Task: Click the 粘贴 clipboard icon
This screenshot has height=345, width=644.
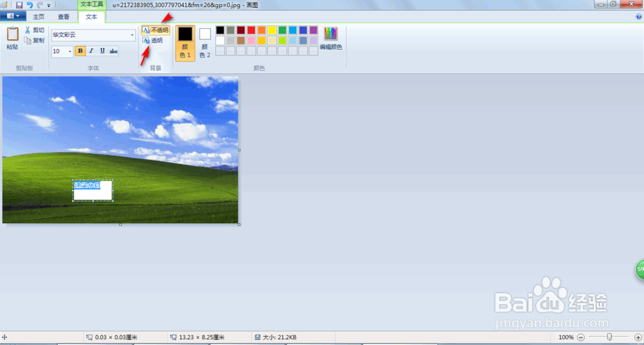Action: (13, 34)
